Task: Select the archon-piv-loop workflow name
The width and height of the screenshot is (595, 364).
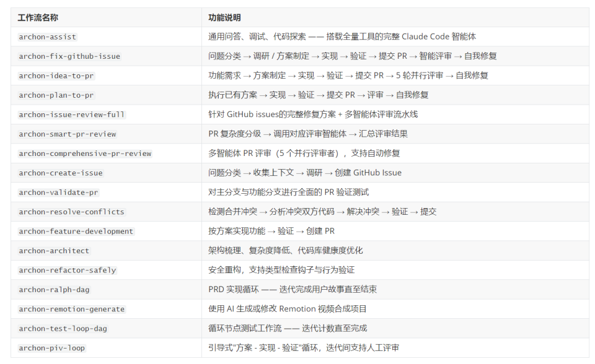Action: point(51,348)
